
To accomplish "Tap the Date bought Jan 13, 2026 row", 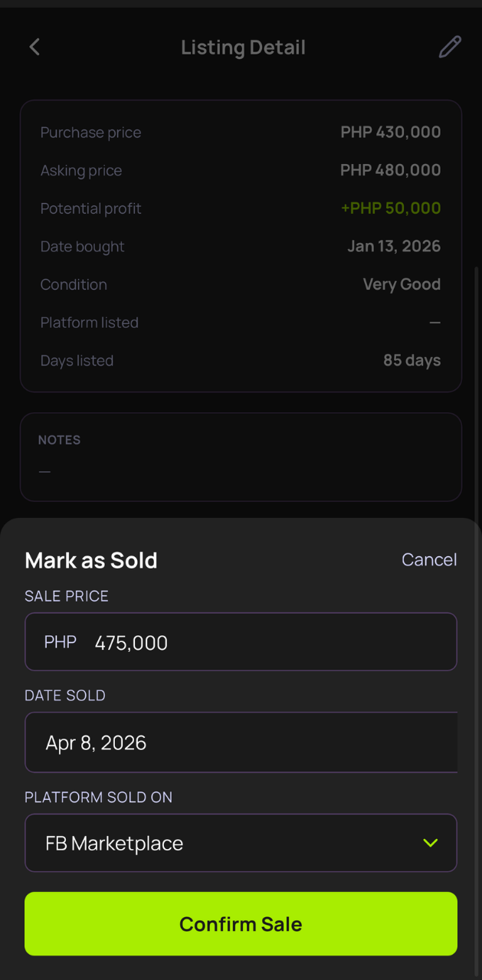I will [241, 246].
